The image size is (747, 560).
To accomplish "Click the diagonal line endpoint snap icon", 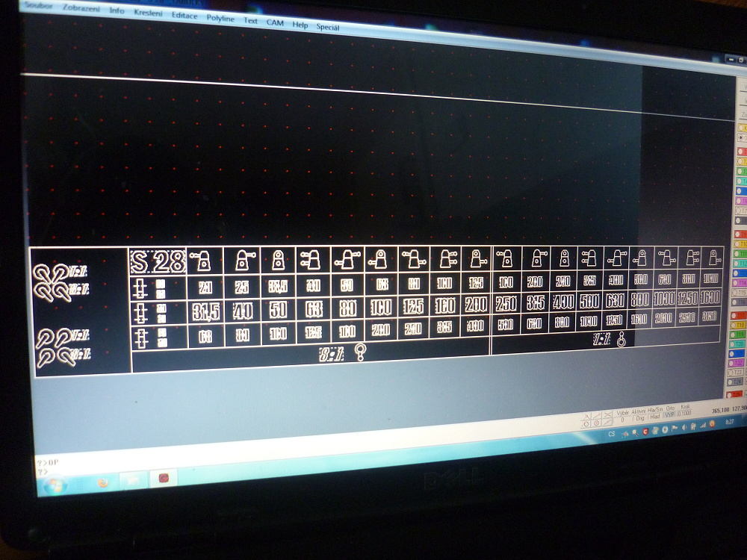I will click(x=597, y=415).
